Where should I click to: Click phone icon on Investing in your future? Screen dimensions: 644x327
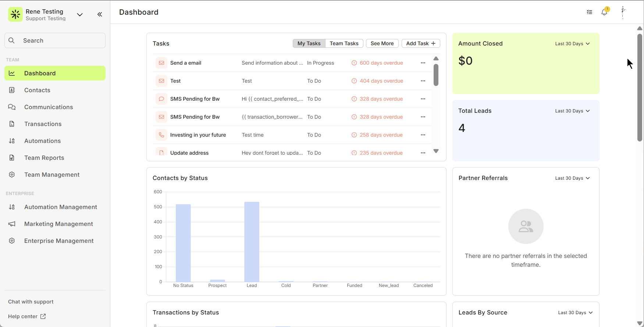click(x=161, y=135)
